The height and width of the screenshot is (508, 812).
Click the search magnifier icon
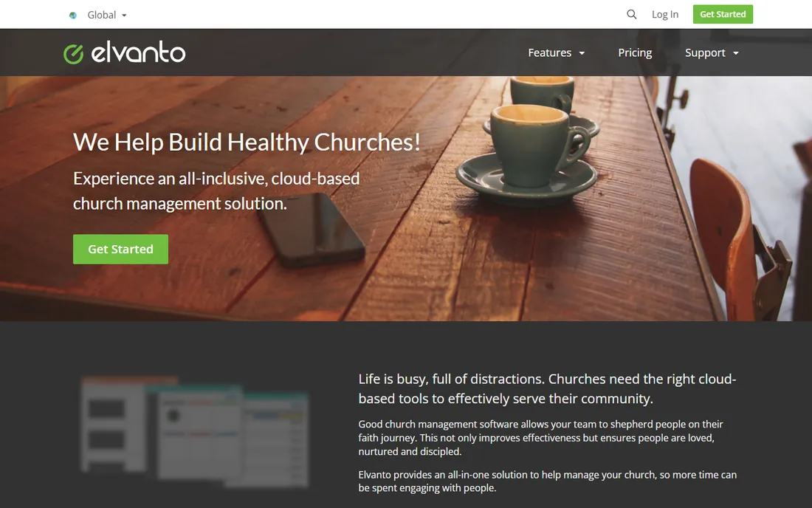click(631, 15)
